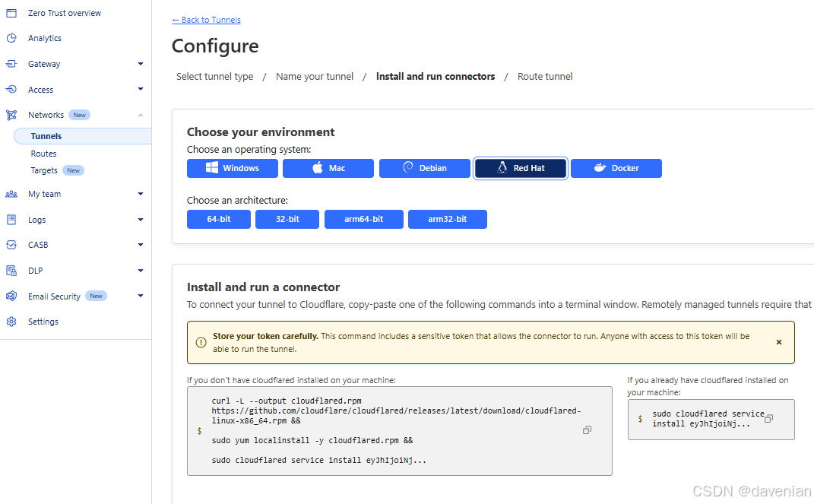Image resolution: width=814 pixels, height=504 pixels.
Task: Select the arm64-bit architecture
Action: 363,220
